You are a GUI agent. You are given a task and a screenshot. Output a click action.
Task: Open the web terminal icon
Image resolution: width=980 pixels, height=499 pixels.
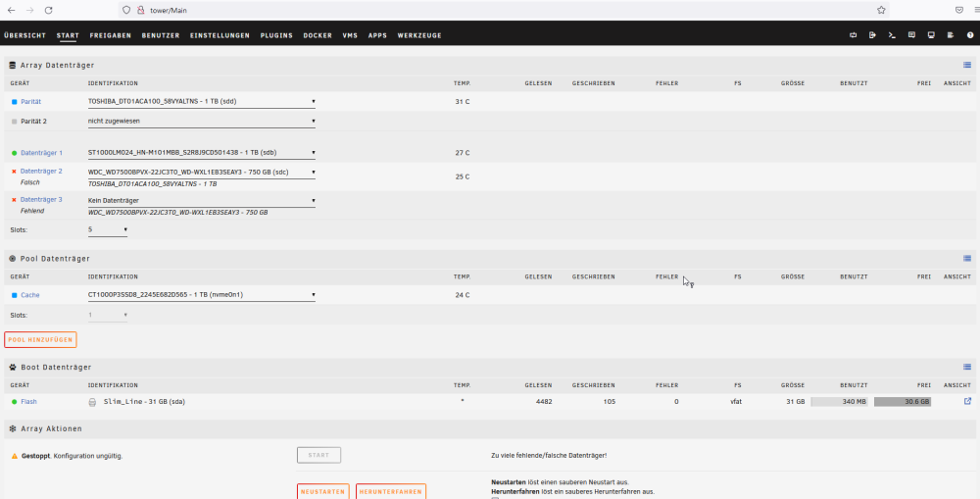(x=892, y=35)
